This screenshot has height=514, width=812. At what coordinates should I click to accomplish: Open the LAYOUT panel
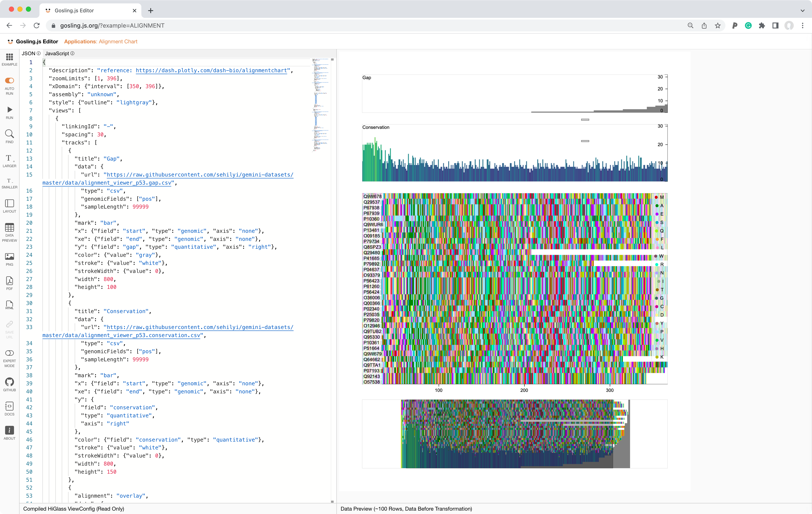coord(9,206)
